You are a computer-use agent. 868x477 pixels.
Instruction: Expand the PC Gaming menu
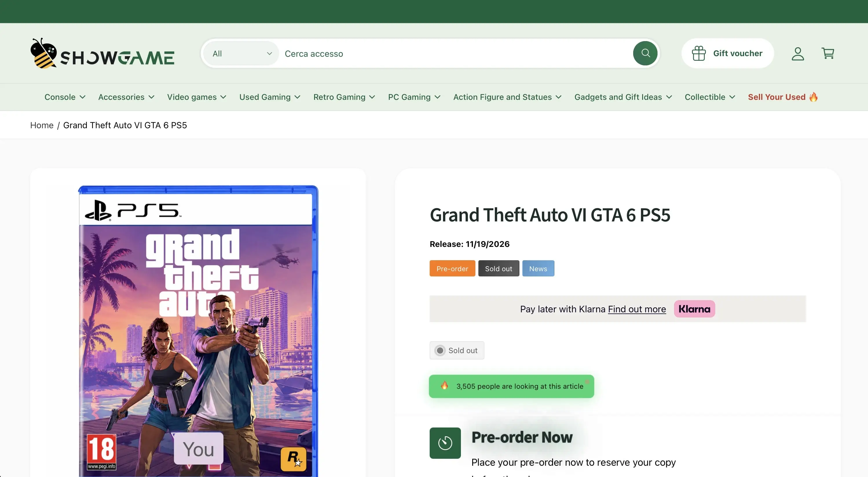414,97
